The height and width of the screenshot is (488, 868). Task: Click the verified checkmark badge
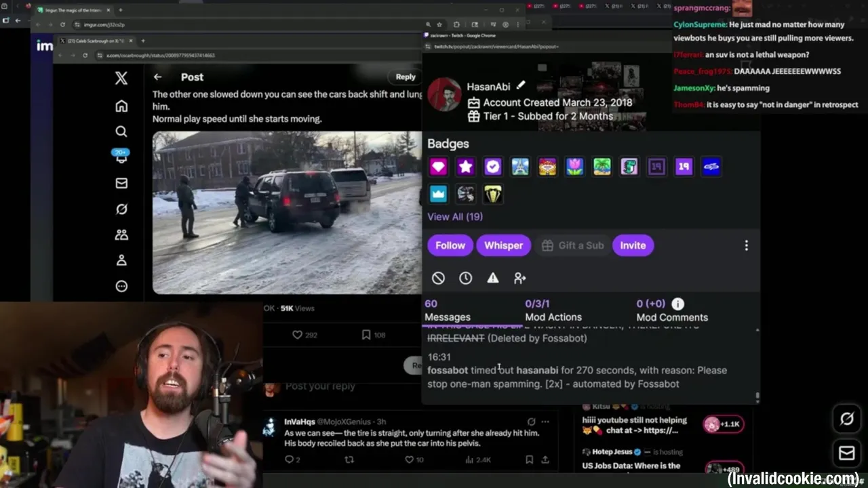pyautogui.click(x=493, y=167)
